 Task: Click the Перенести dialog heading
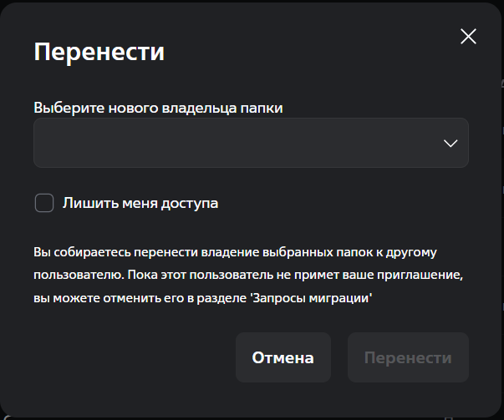(x=99, y=52)
